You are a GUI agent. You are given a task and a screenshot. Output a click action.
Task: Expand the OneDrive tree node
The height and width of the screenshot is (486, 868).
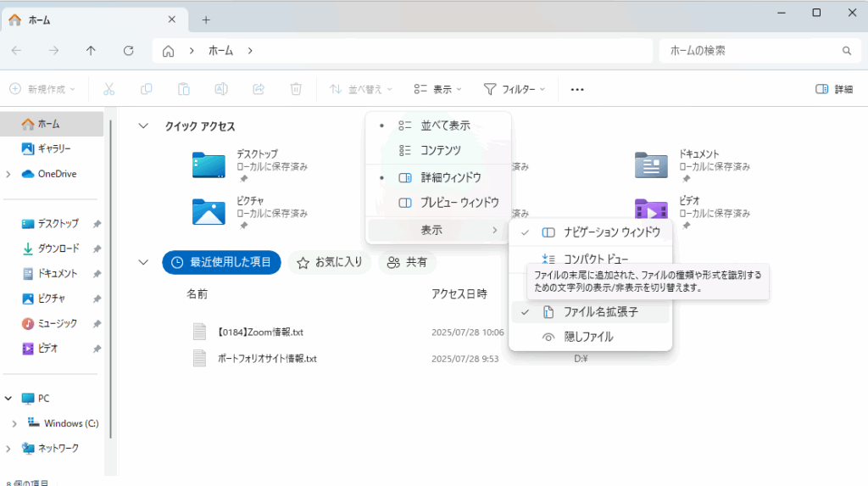click(8, 174)
